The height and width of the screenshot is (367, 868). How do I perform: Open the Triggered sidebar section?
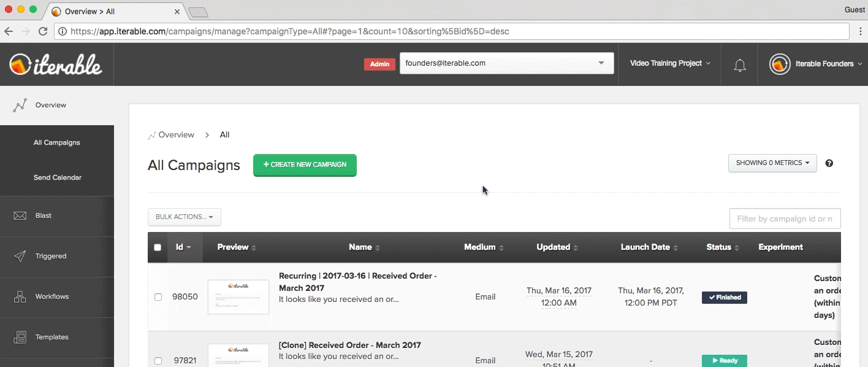(x=57, y=257)
